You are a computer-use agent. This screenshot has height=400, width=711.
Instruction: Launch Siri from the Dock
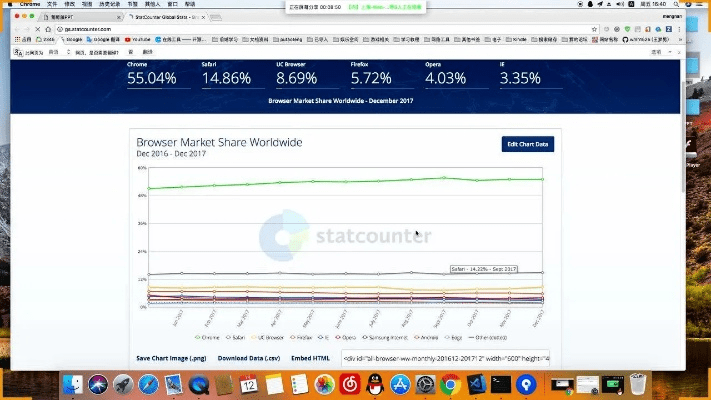98,385
